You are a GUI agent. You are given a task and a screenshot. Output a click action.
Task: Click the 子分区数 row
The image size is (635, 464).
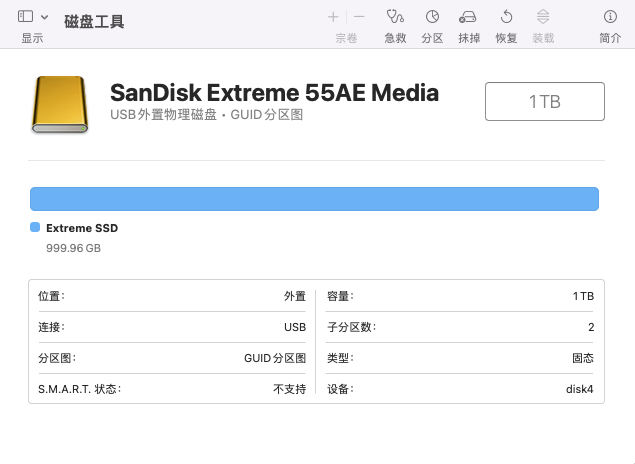[460, 327]
